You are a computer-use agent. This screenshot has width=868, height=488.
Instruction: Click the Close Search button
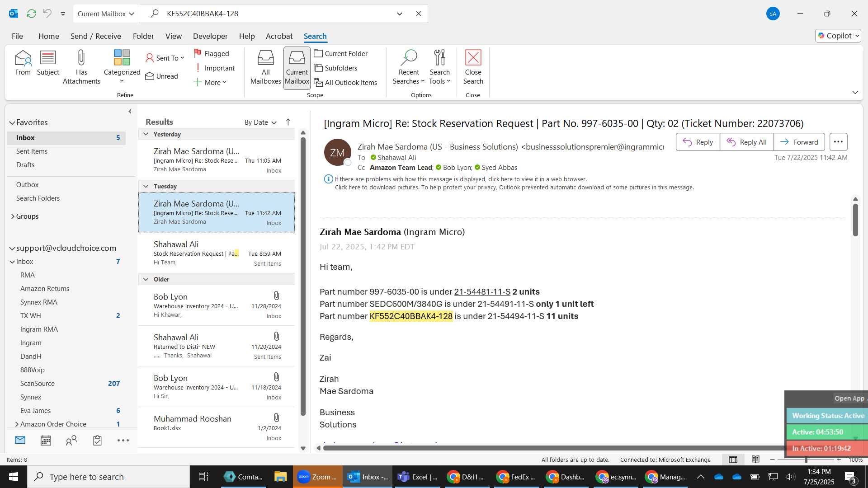473,67
